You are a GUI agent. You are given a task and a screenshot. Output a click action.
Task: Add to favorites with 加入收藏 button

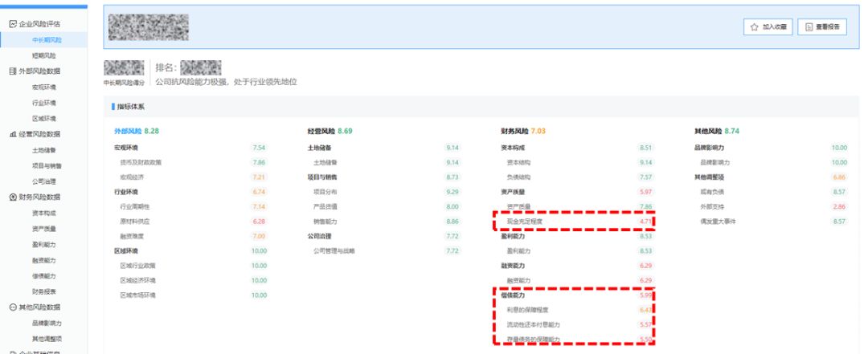(768, 26)
